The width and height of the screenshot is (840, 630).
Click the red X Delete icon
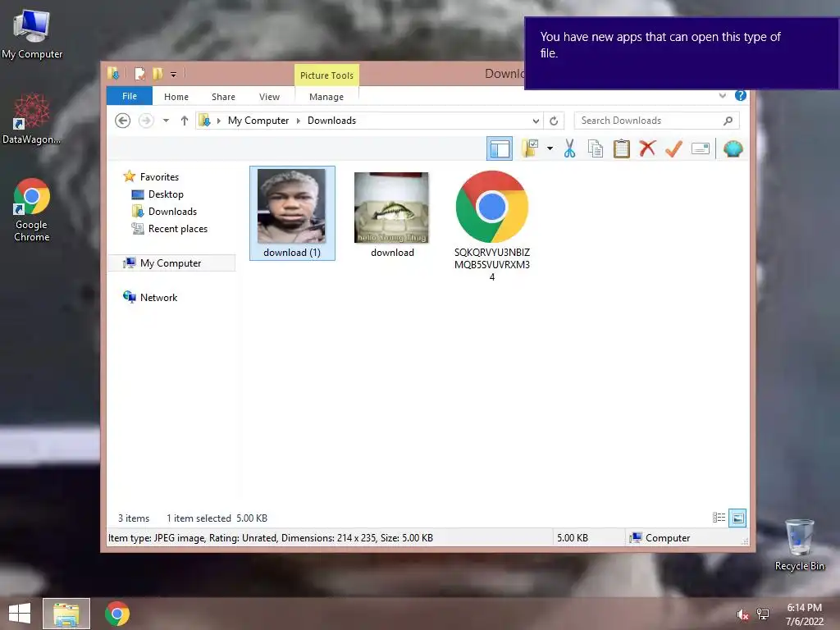(x=648, y=148)
